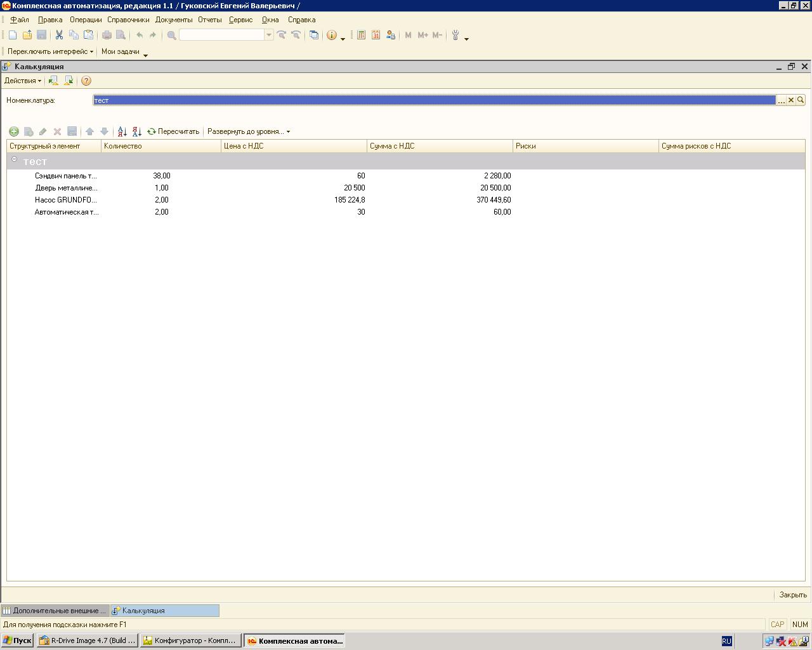Click the magnifier icon beside Номенклатура field
Screen dimensions: 812x650
click(801, 100)
